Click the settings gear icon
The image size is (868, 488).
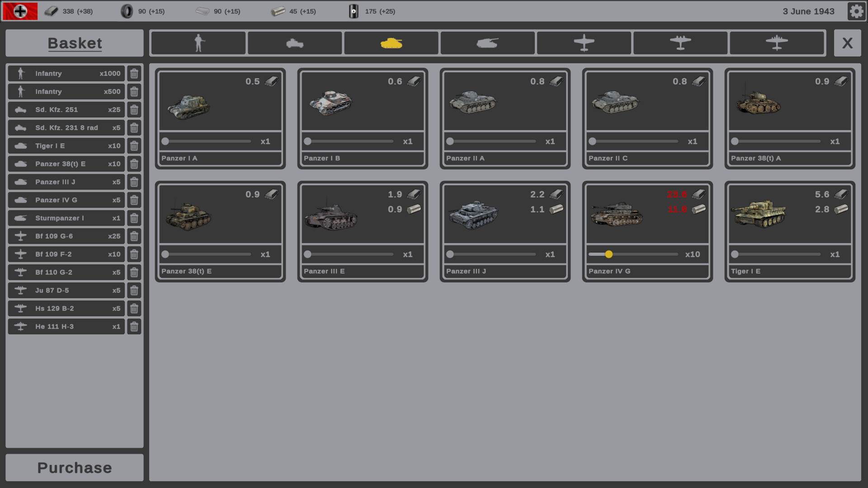point(856,11)
